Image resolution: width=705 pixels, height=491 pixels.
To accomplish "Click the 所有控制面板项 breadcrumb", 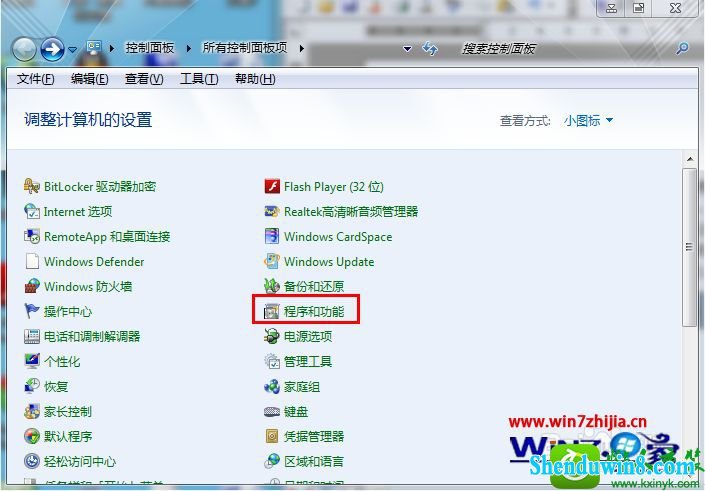I will coord(245,48).
